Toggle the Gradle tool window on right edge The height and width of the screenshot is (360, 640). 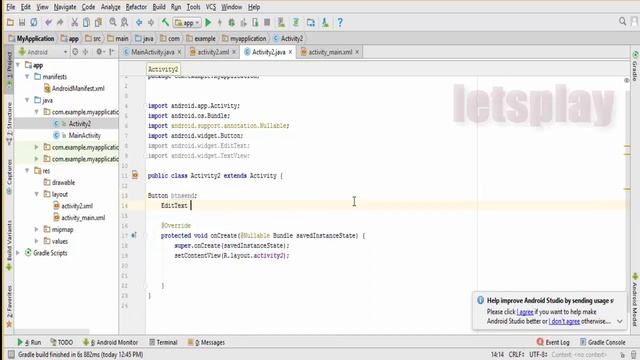[x=635, y=65]
